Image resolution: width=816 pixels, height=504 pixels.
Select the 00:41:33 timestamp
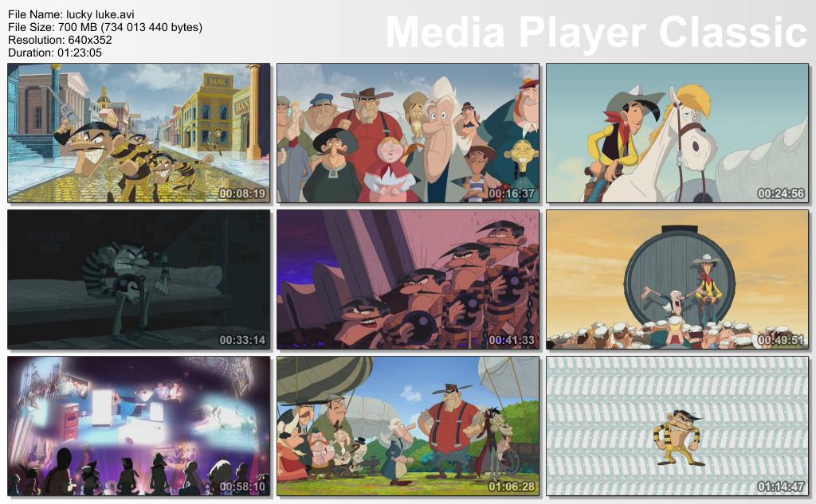tap(512, 340)
